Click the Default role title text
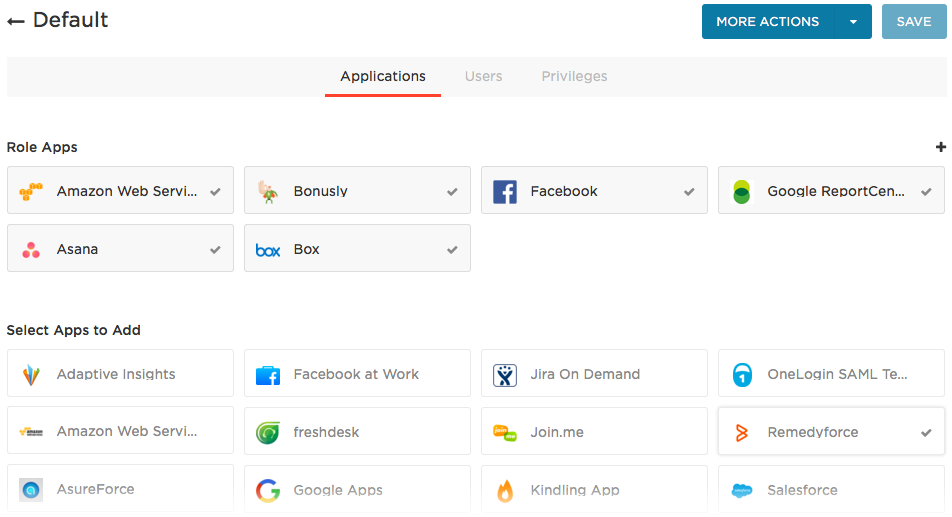Screen dimensions: 952x517 (x=70, y=20)
